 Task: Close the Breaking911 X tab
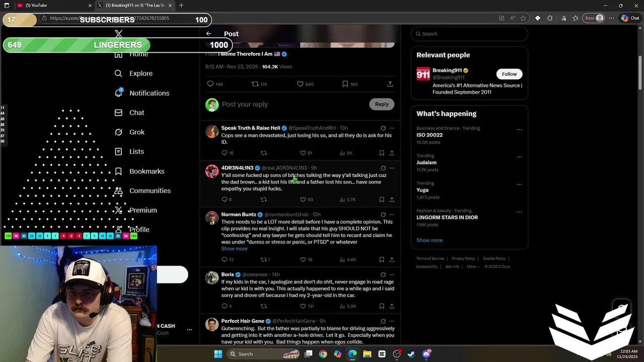point(170,6)
